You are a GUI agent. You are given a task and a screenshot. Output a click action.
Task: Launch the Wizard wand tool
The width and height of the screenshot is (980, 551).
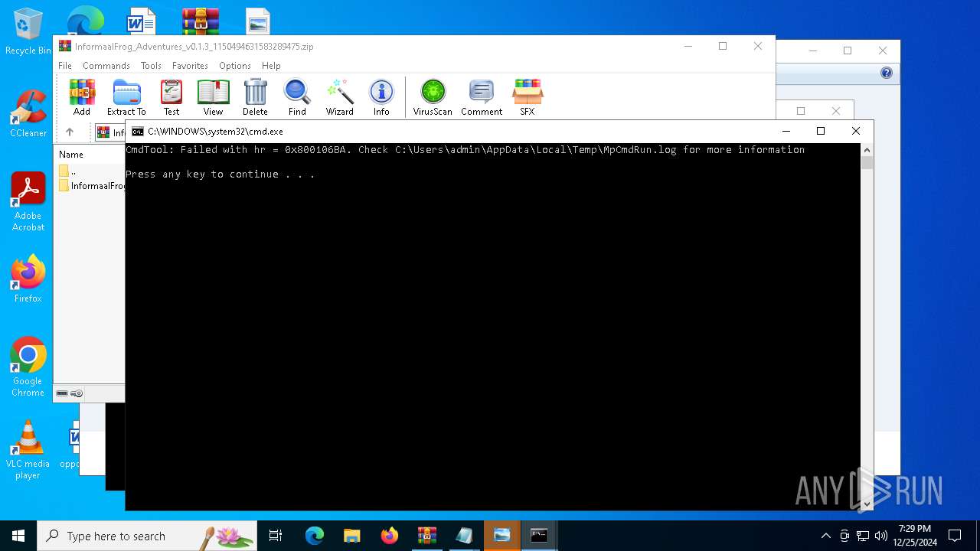[x=339, y=97]
